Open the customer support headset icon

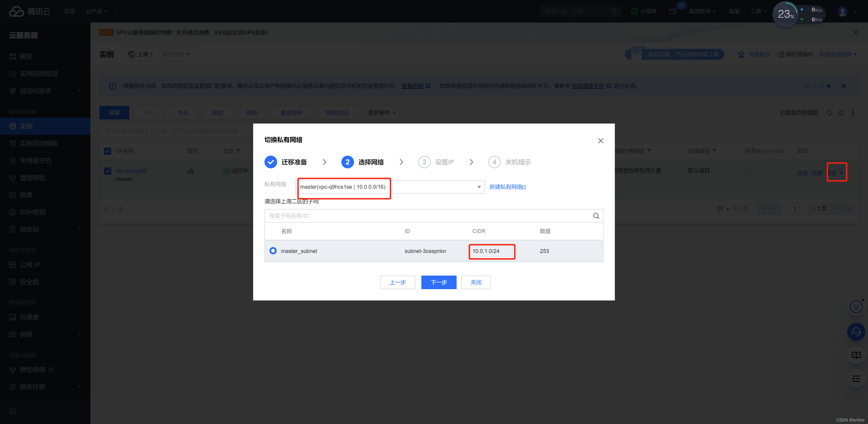pyautogui.click(x=856, y=332)
